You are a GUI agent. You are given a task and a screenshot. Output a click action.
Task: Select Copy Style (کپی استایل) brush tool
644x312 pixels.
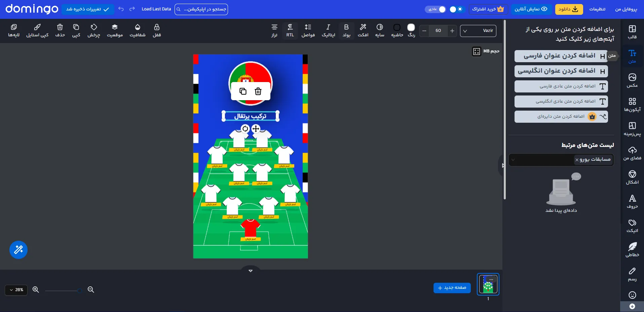tap(37, 31)
